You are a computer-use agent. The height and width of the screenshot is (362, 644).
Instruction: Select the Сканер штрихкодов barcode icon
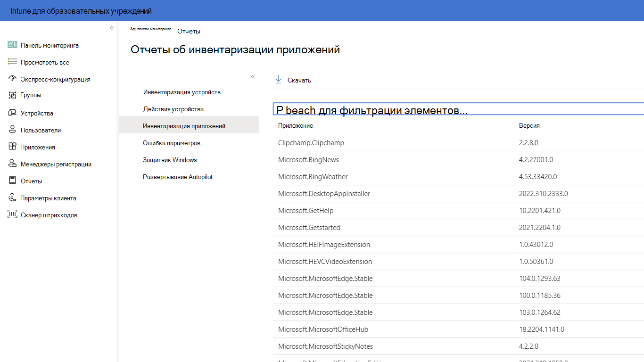pos(13,214)
